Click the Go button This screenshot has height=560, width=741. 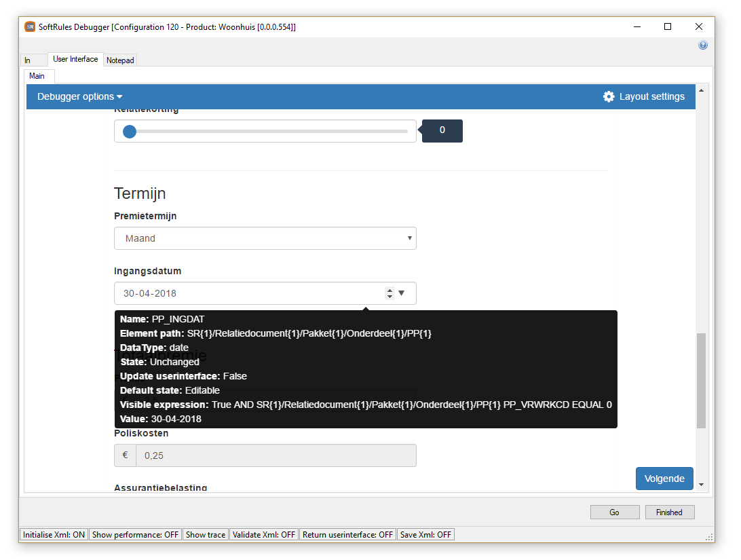(x=614, y=512)
